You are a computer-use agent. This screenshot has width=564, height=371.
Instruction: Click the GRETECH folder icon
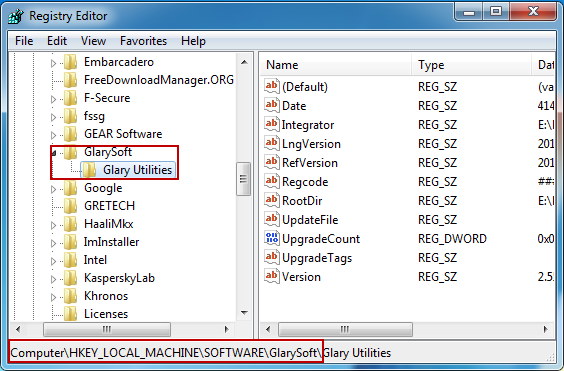click(70, 206)
